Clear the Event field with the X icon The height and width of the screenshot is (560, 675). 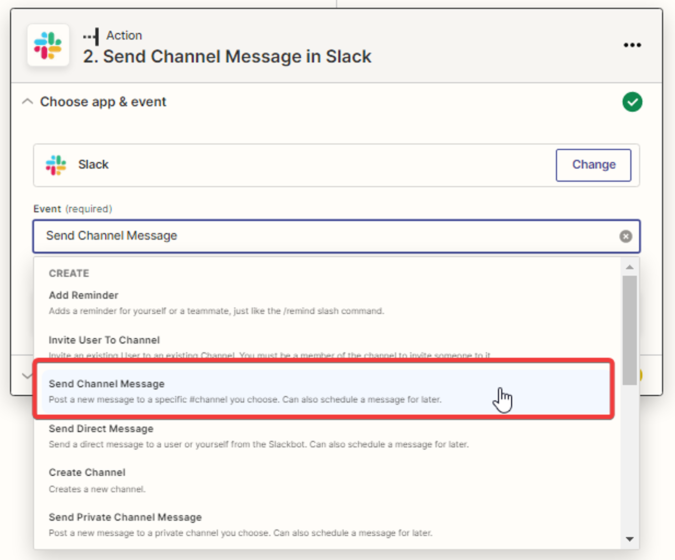tap(625, 236)
